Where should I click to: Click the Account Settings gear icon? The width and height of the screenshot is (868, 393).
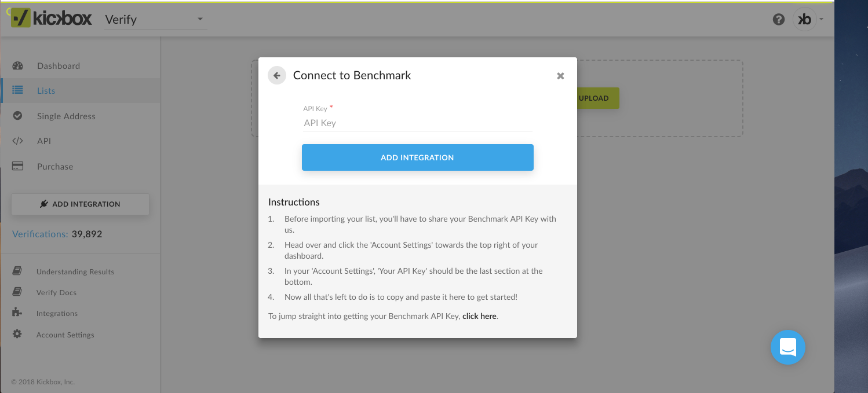17,334
